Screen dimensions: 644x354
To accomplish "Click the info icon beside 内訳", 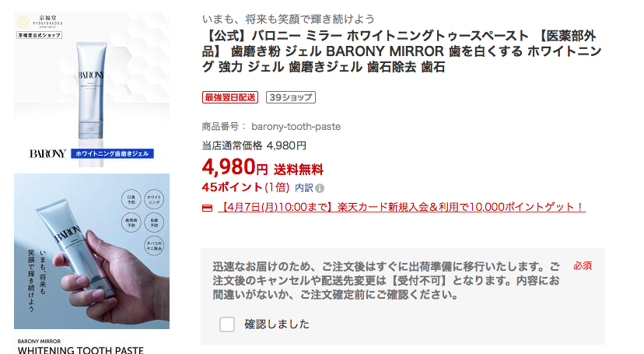I will (x=320, y=188).
